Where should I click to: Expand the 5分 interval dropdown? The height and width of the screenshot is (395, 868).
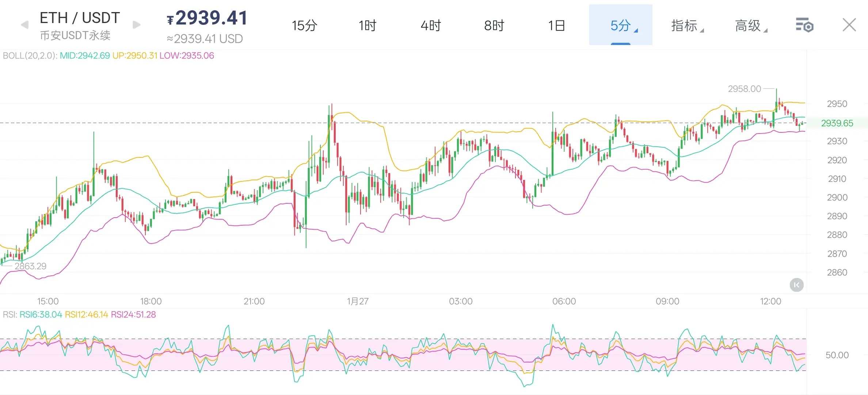(621, 26)
